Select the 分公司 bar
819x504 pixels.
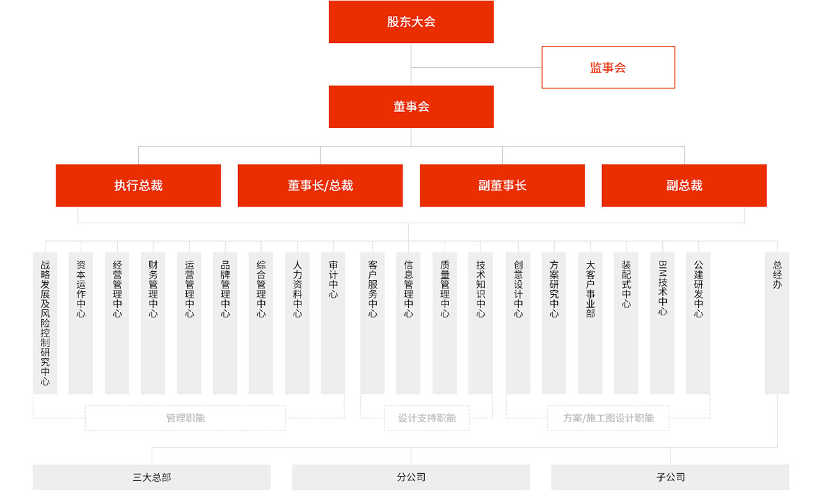coord(411,477)
